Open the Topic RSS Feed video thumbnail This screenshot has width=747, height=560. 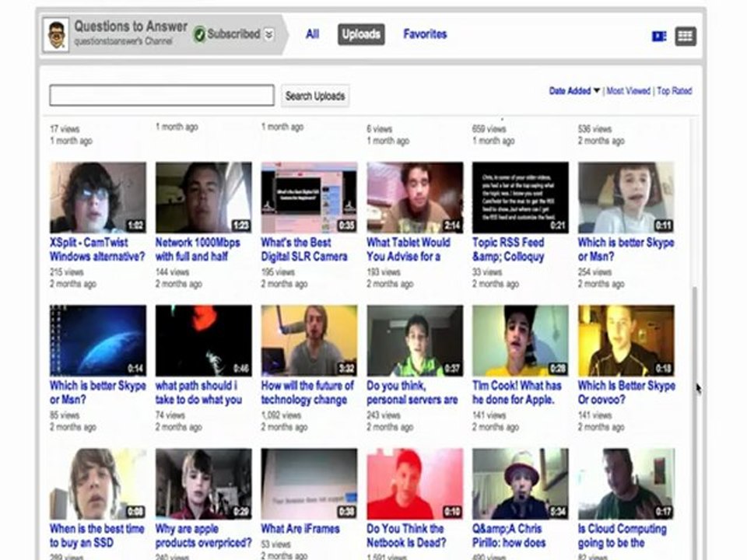pyautogui.click(x=521, y=197)
